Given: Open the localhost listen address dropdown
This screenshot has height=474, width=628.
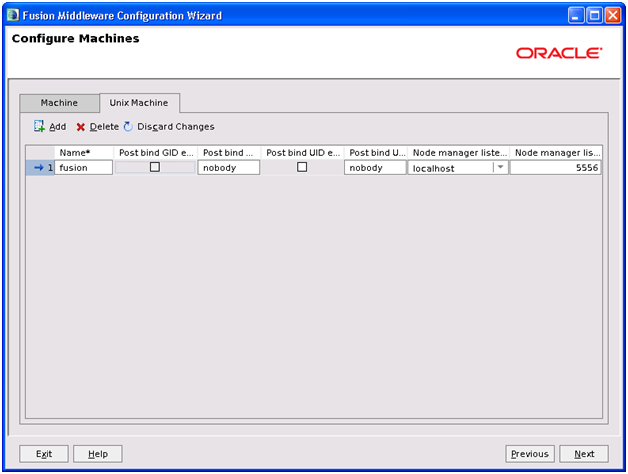Looking at the screenshot, I should [500, 167].
